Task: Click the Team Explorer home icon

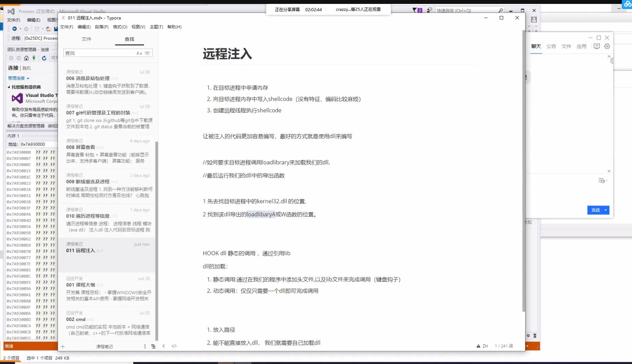Action: point(26,58)
